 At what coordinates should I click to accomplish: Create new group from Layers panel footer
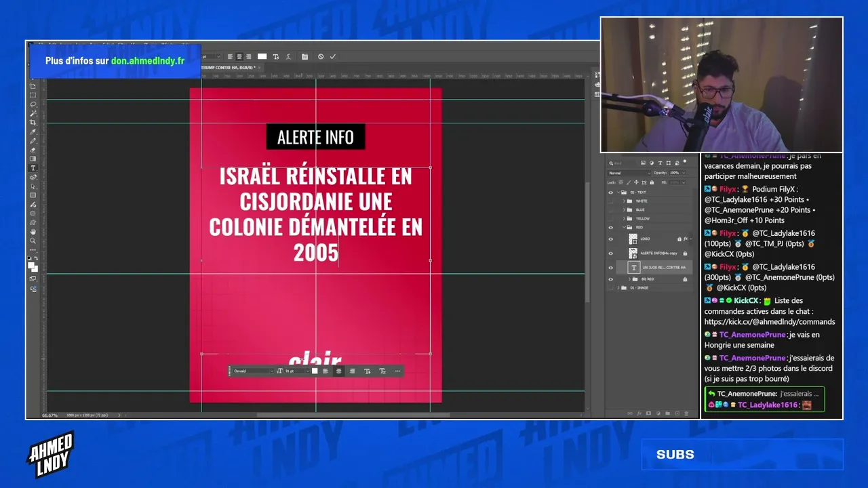coord(667,413)
